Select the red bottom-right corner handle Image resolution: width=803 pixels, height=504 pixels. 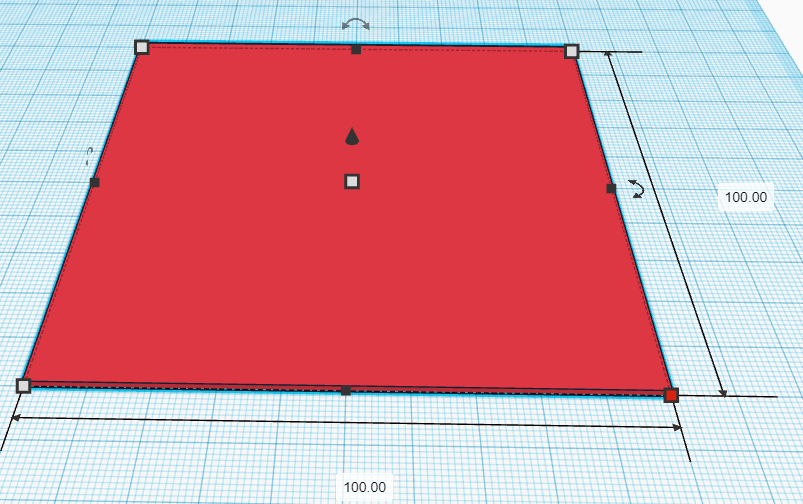click(x=671, y=395)
